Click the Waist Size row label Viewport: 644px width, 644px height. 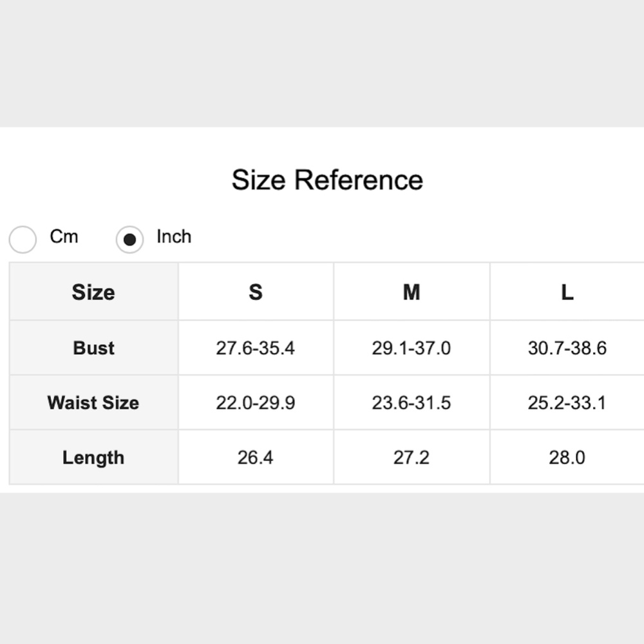93,402
